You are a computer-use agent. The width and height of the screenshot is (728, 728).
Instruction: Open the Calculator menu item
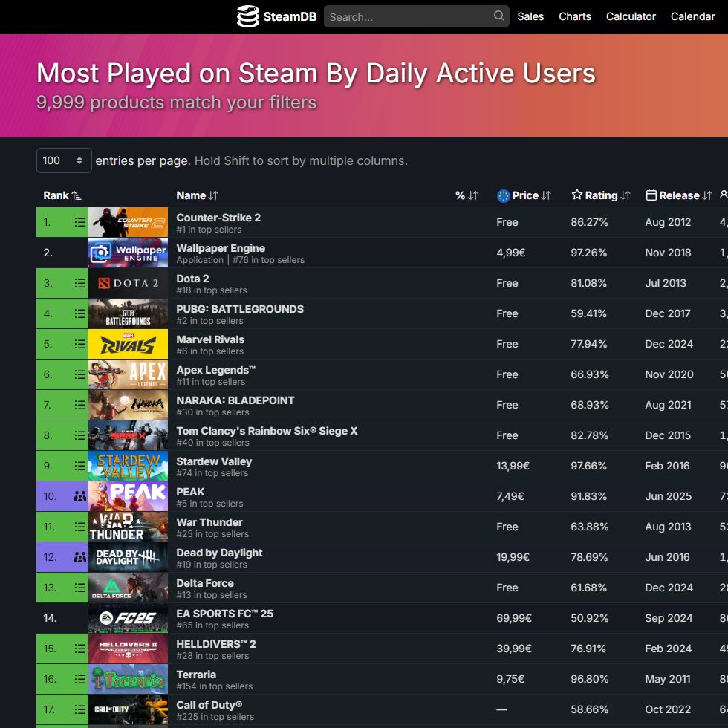631,16
